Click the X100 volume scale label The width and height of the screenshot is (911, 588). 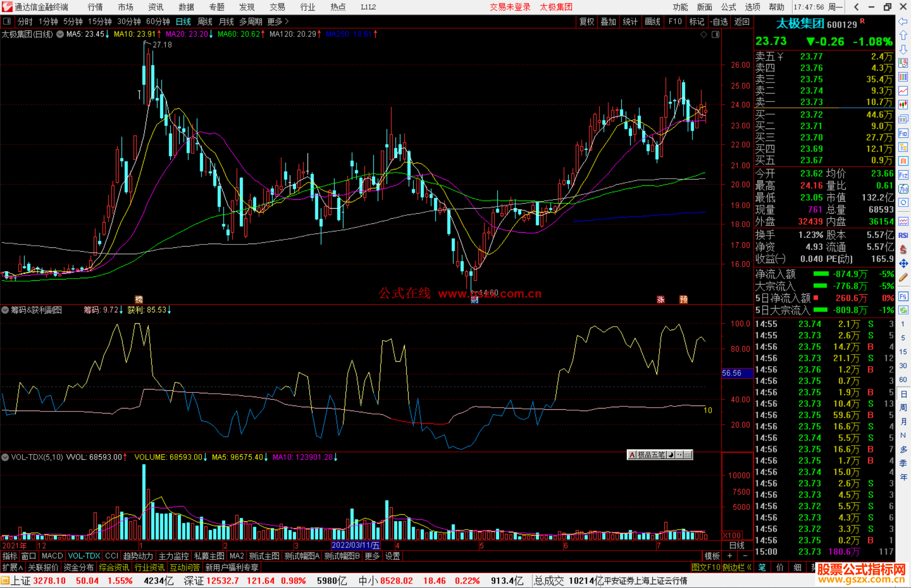coord(733,535)
